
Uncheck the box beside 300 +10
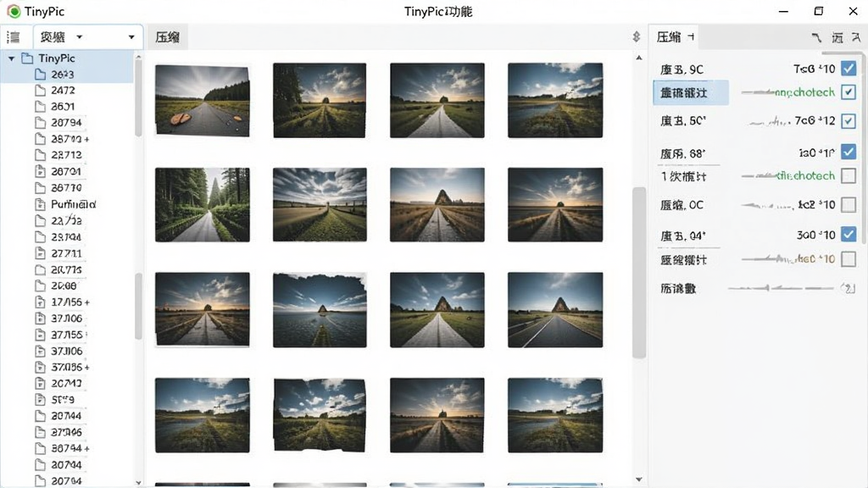pos(848,234)
